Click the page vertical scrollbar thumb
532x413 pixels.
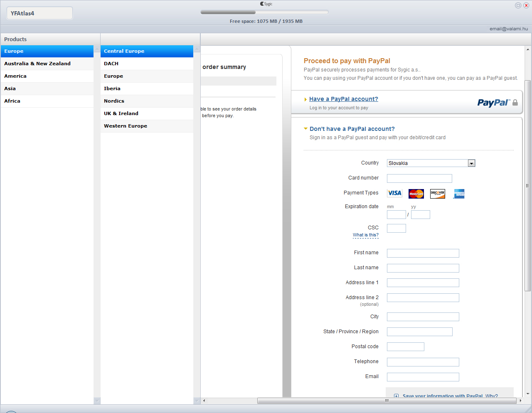[528, 185]
